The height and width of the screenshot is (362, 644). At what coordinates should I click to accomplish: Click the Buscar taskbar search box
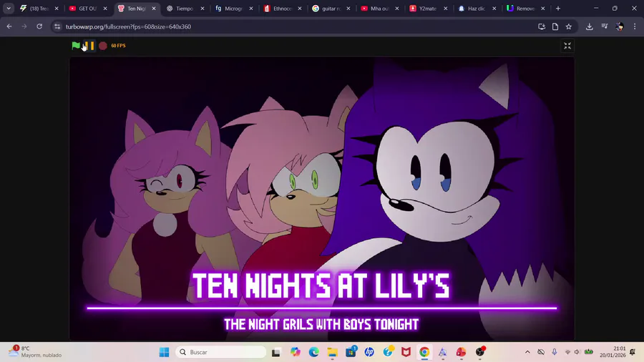[x=221, y=352]
